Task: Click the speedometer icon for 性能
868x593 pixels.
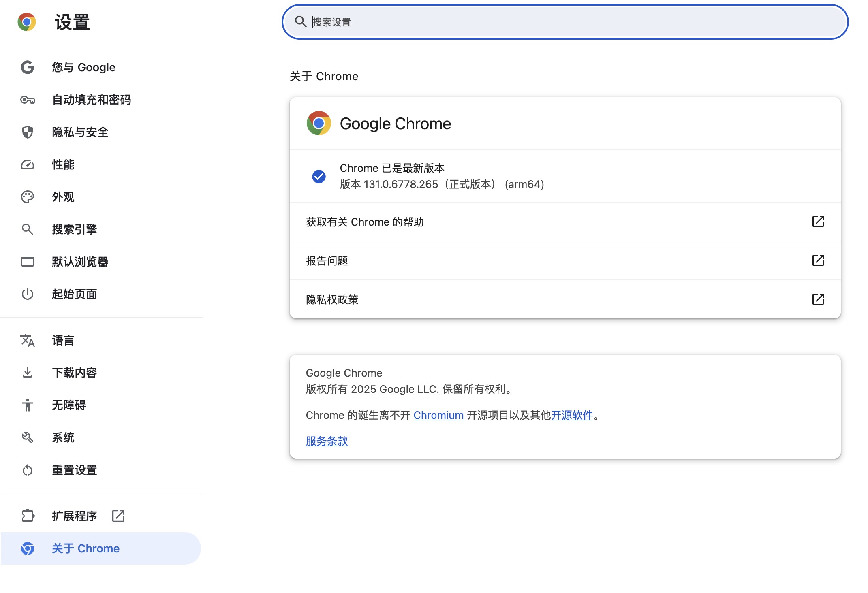Action: click(x=28, y=164)
